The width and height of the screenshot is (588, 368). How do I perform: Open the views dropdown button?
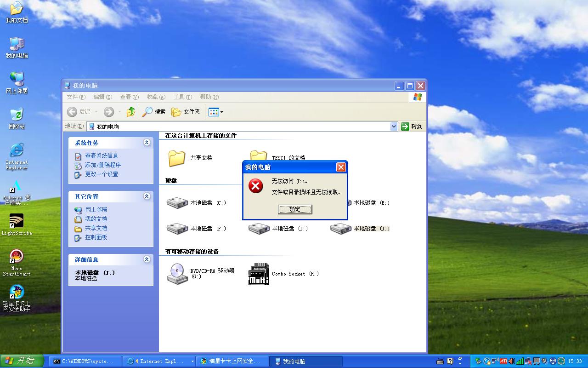click(x=215, y=112)
